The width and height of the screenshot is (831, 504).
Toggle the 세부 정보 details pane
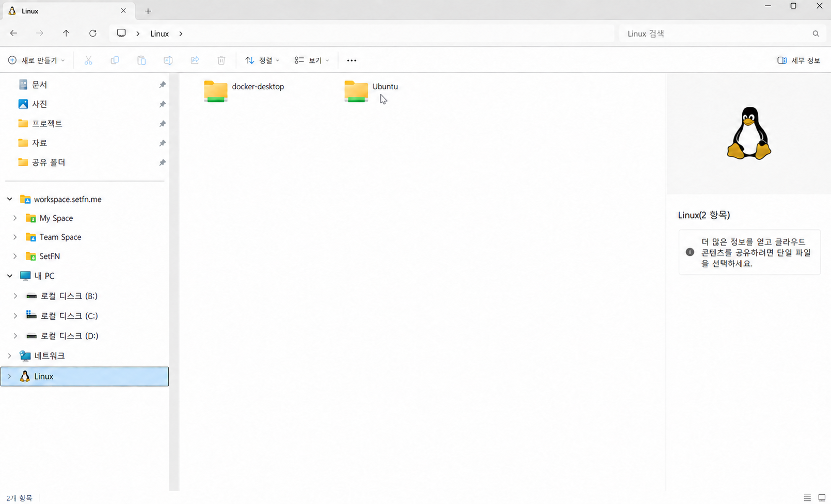point(798,60)
